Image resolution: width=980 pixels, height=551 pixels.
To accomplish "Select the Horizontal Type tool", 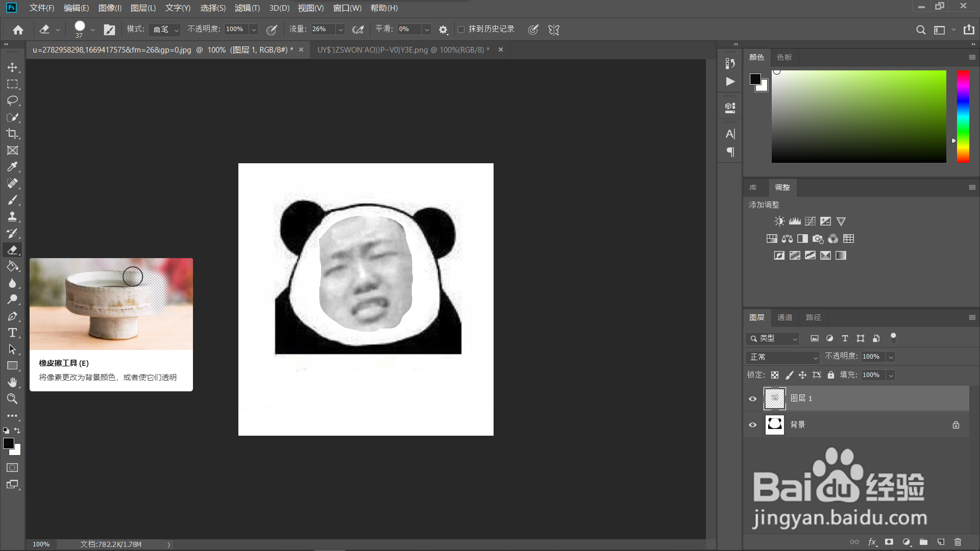I will point(12,333).
